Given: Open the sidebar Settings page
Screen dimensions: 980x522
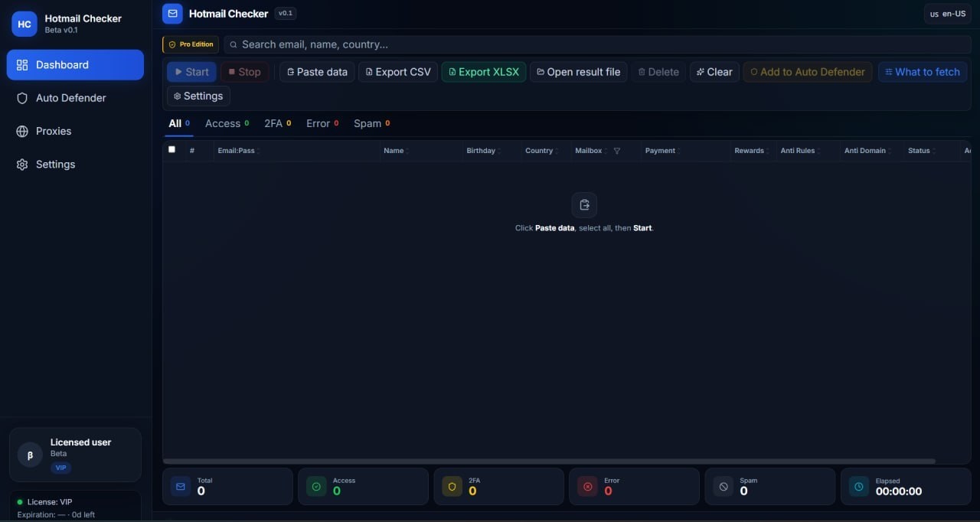Looking at the screenshot, I should point(75,165).
